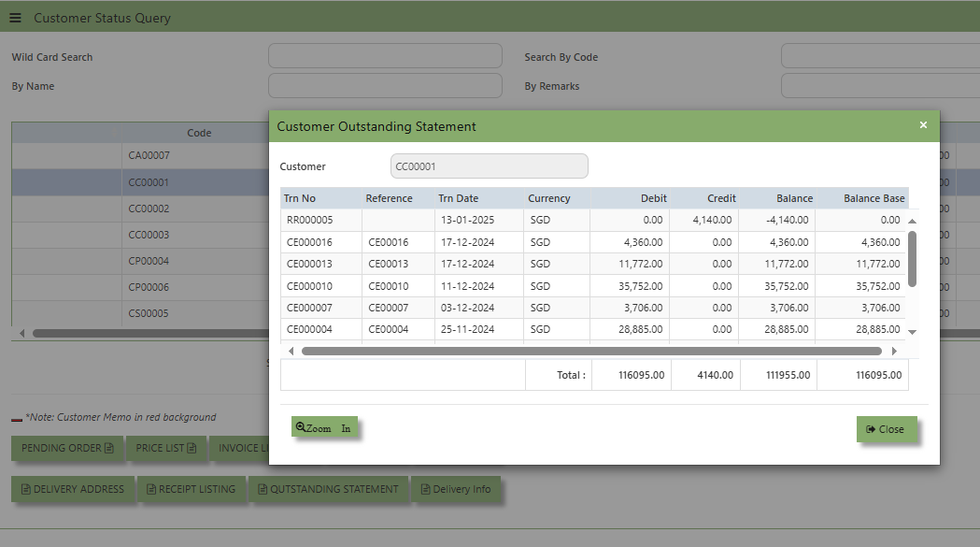Screen dimensions: 980x547
Task: Click the Wild Card Search input field
Action: (385, 56)
